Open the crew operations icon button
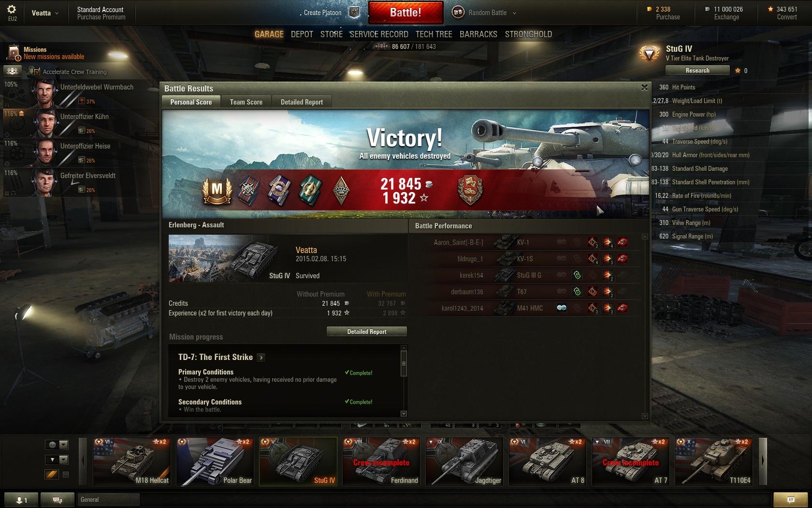The height and width of the screenshot is (508, 812). click(13, 71)
